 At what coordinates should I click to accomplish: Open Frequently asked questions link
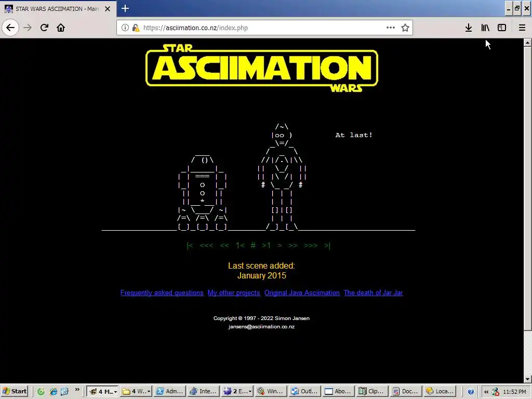point(162,293)
